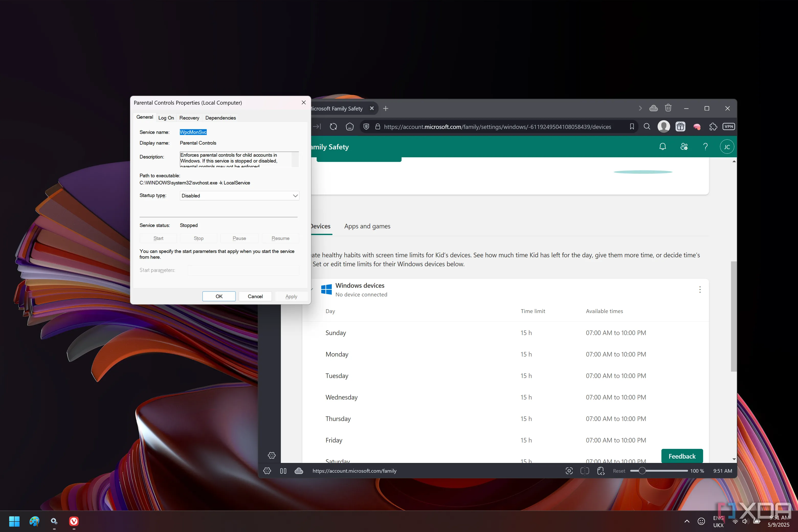Click the bookmark icon in address bar
Viewport: 798px width, 532px height.
(632, 127)
